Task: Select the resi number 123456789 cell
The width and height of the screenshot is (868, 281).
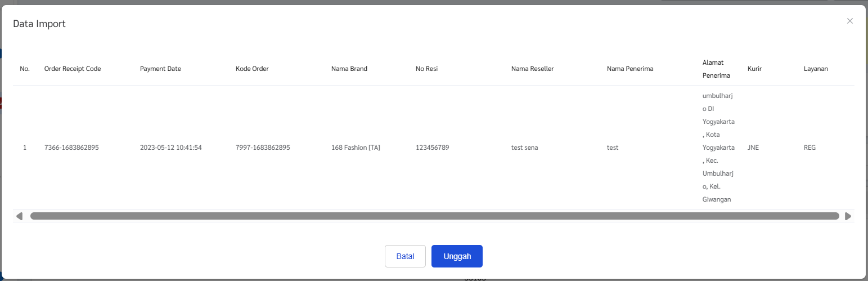Action: pos(432,148)
